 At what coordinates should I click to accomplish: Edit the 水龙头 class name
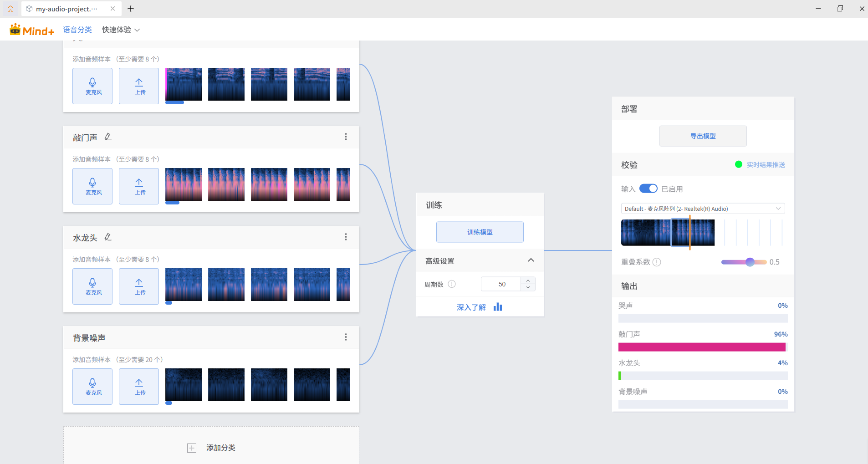tap(108, 237)
